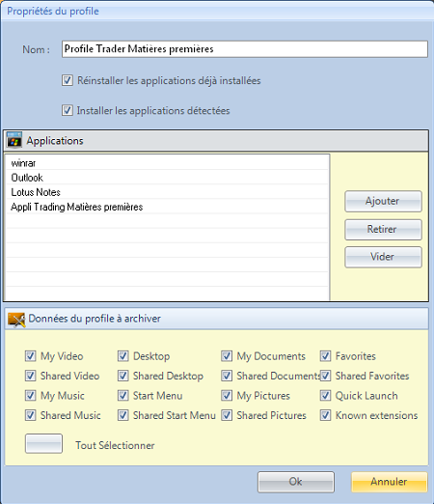Uncheck the Known extensions option
The image size is (434, 504).
coord(325,415)
